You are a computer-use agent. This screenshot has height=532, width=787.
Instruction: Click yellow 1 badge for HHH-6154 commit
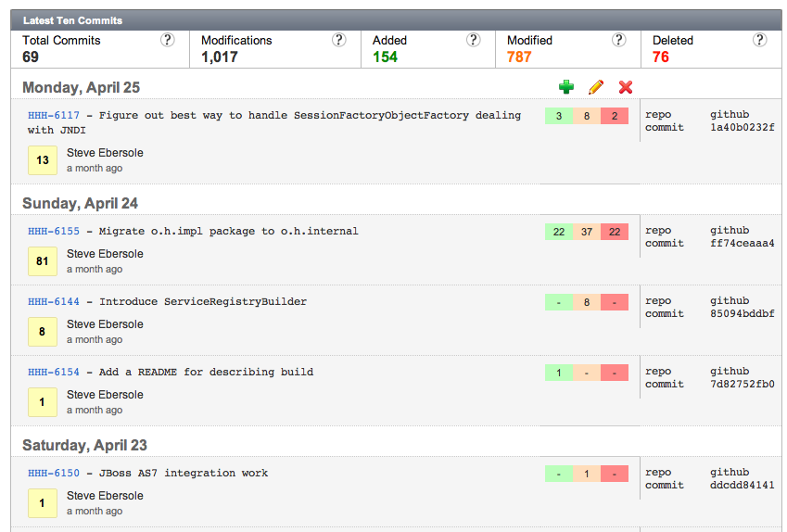pyautogui.click(x=42, y=402)
